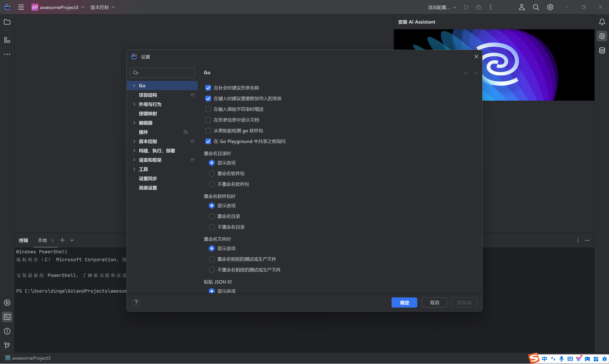Select 重命名软件包 radio option
The height and width of the screenshot is (364, 609).
pos(211,173)
